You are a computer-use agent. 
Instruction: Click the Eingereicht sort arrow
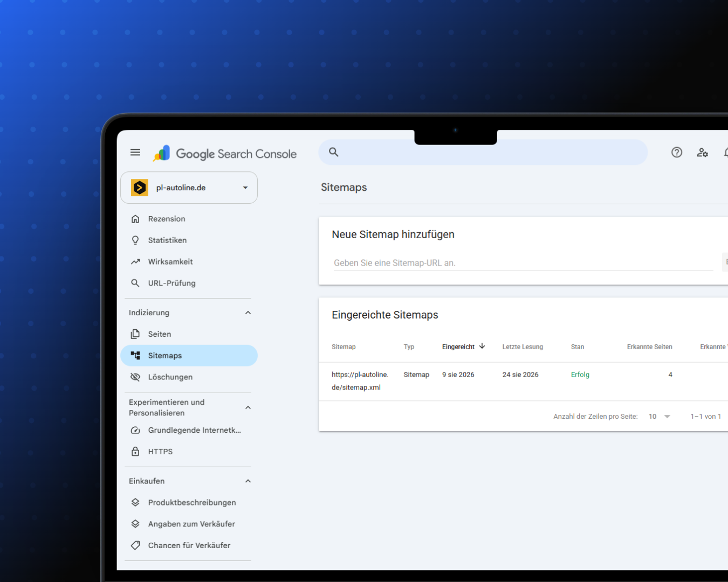pos(482,347)
